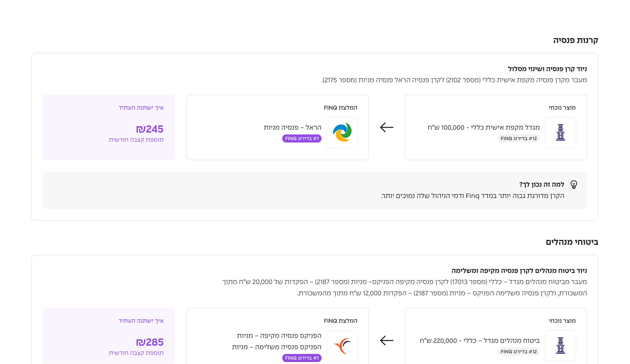
Task: Click the ניוד ביטוח מנהלים לקרן פנסיה title
Action: coord(519,270)
